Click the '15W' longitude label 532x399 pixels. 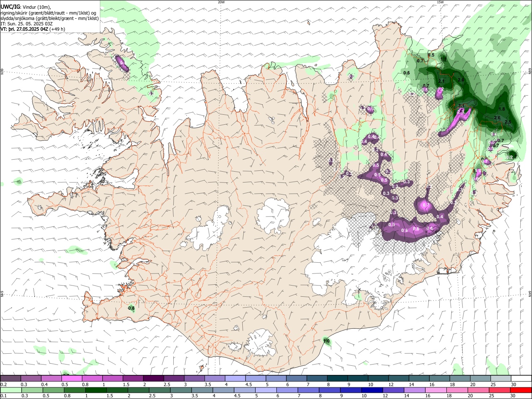pos(440,2)
